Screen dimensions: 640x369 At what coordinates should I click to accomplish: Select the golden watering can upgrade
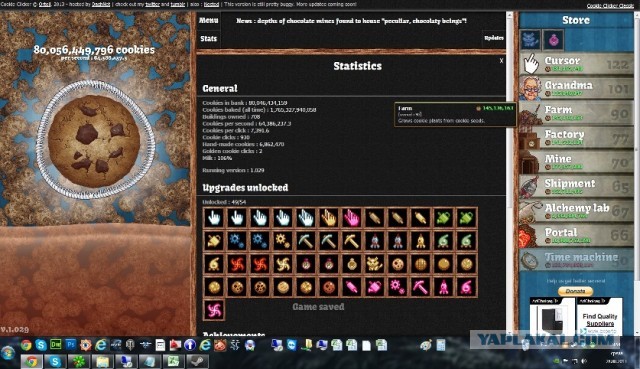coord(214,241)
